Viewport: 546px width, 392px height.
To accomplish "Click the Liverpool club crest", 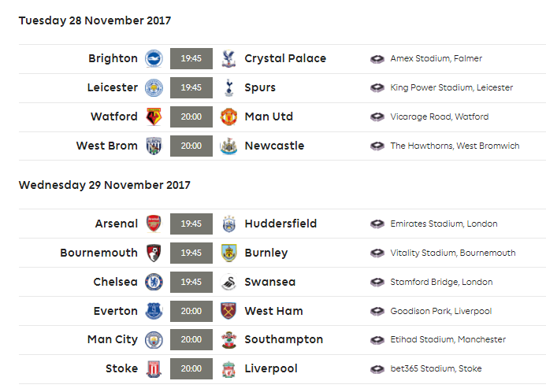I will 228,368.
